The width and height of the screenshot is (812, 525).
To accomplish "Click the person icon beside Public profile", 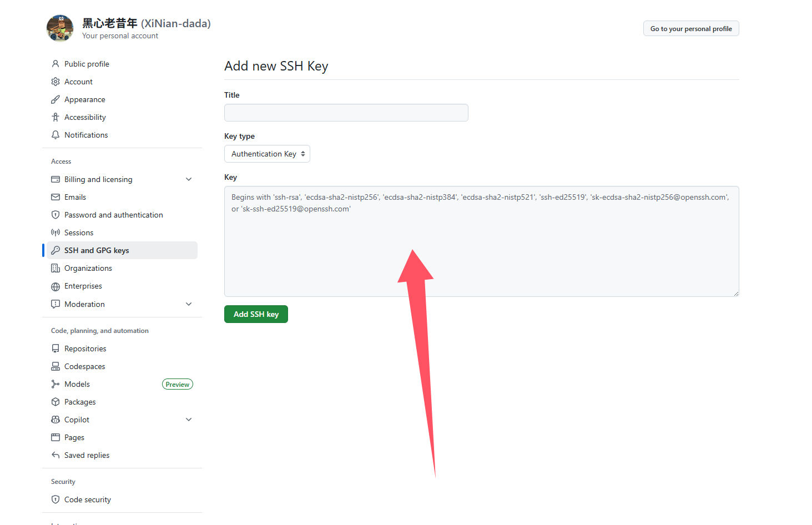I will [x=56, y=64].
